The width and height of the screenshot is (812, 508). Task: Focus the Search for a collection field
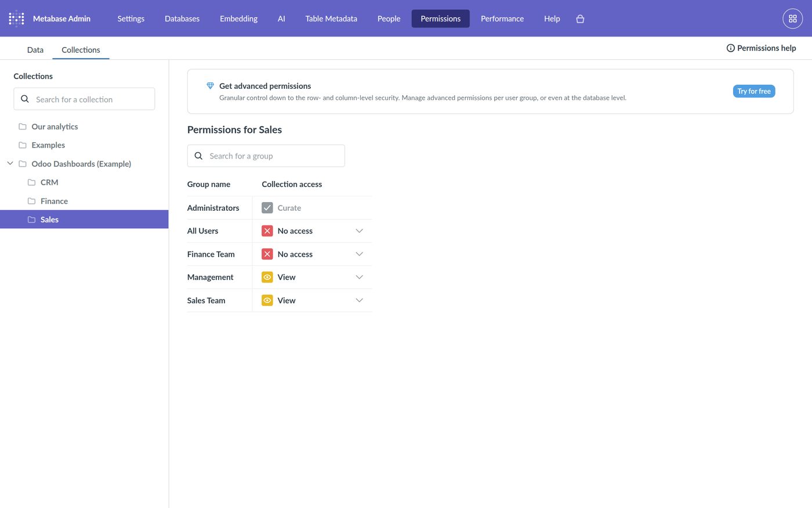pyautogui.click(x=84, y=99)
